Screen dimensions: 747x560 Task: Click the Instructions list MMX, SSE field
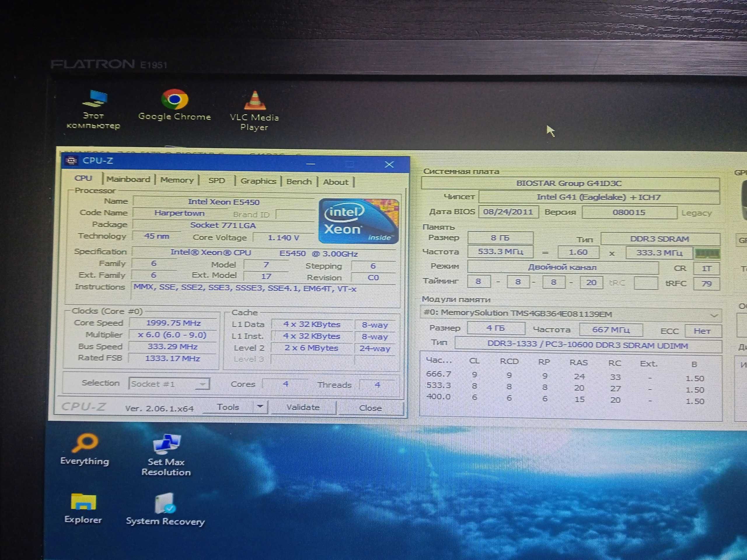263,292
